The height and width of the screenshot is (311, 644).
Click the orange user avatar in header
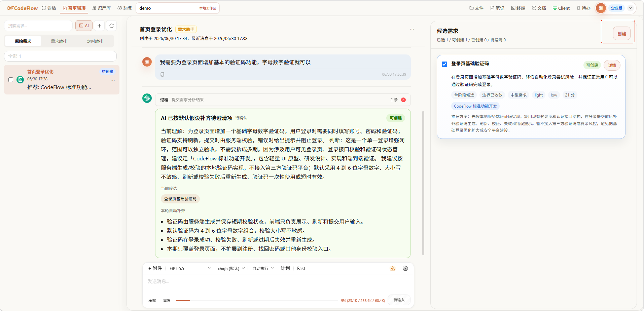pos(601,8)
